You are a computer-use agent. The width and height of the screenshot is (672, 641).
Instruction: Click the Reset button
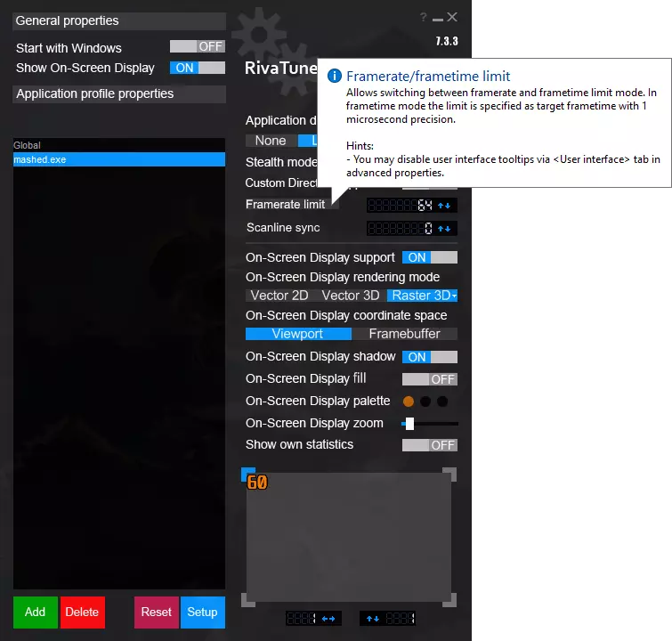(157, 612)
